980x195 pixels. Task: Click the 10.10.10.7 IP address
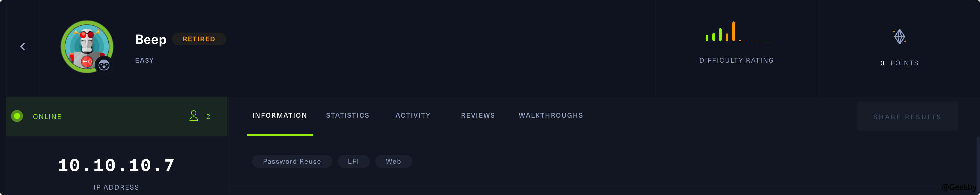pos(116,166)
